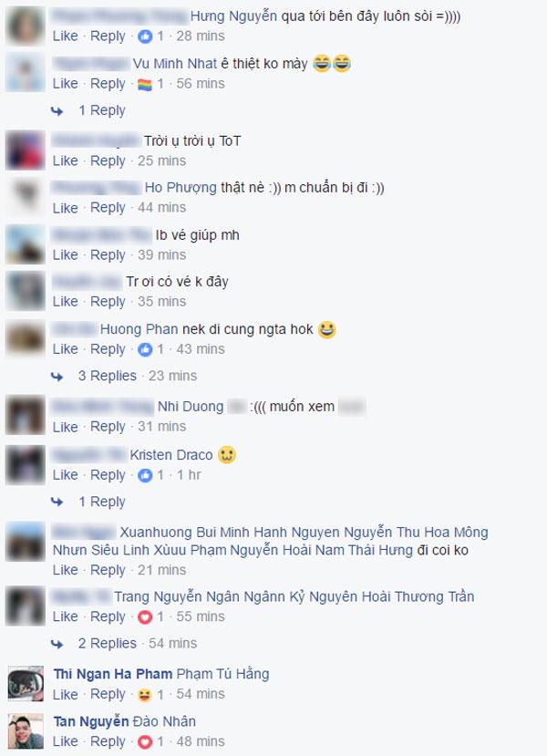The image size is (547, 756).
Task: Click the pride flag reaction on Vu Minh Nhat comment
Action: (145, 84)
